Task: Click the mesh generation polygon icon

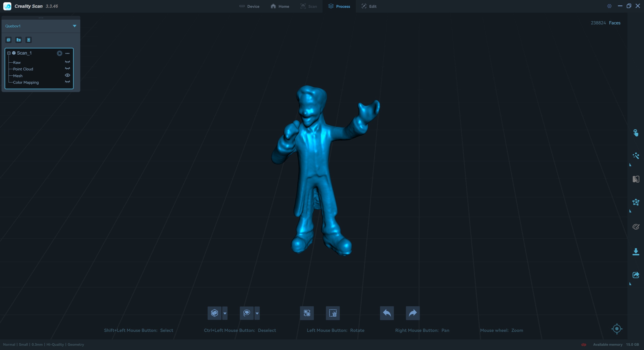Action: [x=636, y=202]
